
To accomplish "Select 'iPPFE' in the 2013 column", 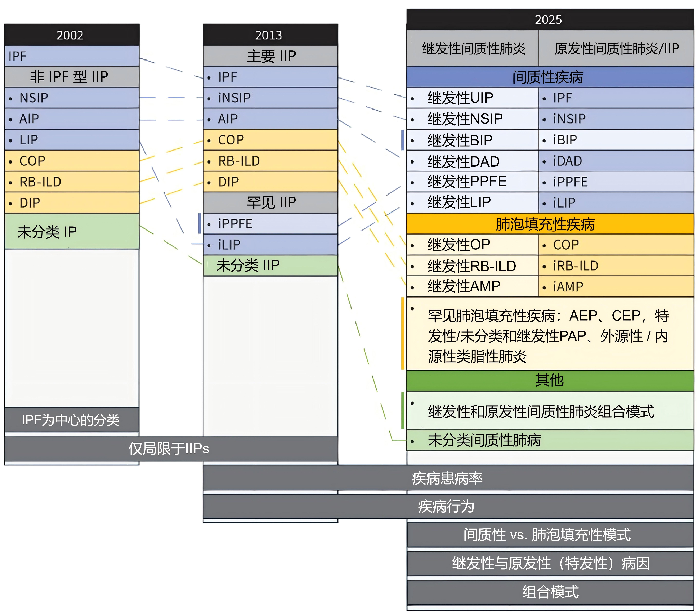I will tap(271, 224).
